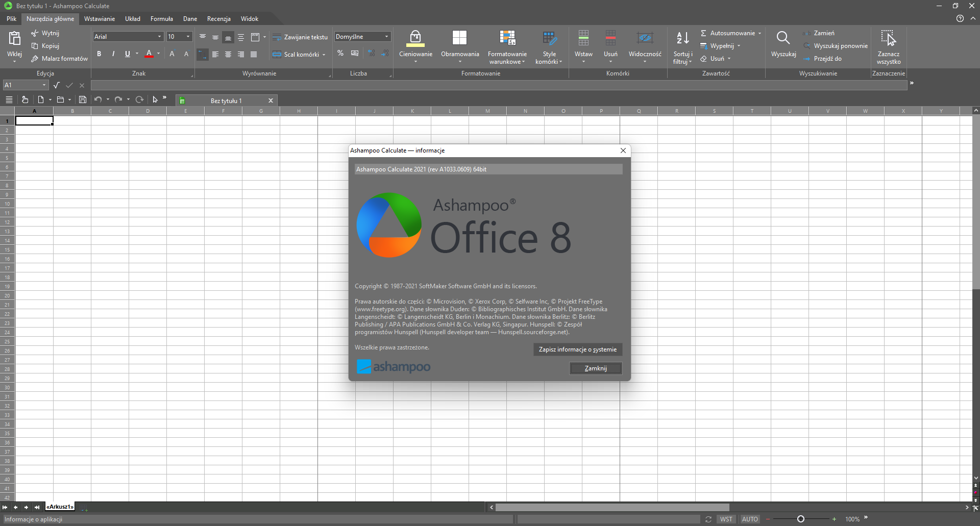Click the formula bar input field
This screenshot has height=526, width=980.
pyautogui.click(x=499, y=85)
